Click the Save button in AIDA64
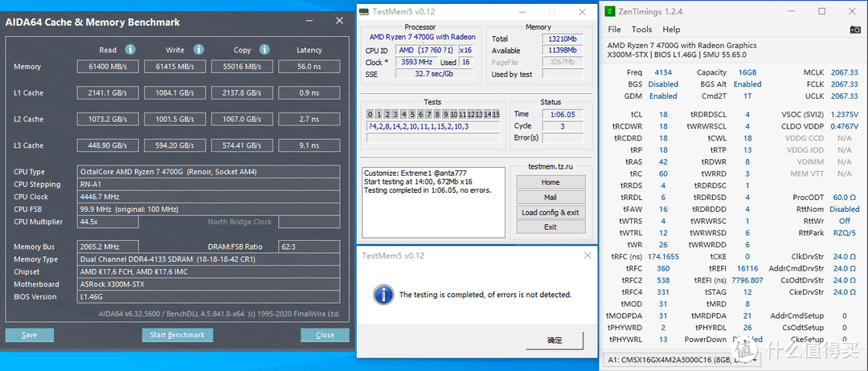This screenshot has width=868, height=371. pos(30,335)
